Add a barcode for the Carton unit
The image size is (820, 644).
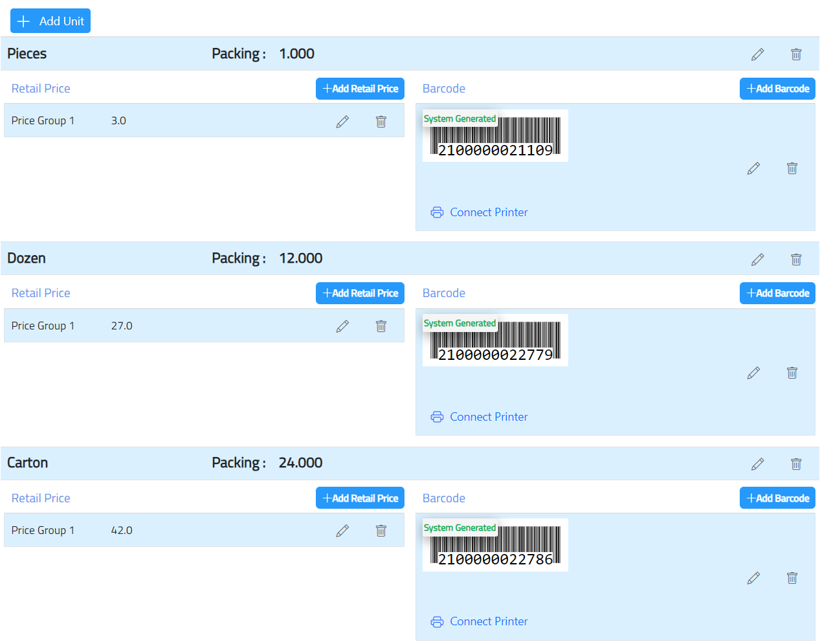[777, 498]
